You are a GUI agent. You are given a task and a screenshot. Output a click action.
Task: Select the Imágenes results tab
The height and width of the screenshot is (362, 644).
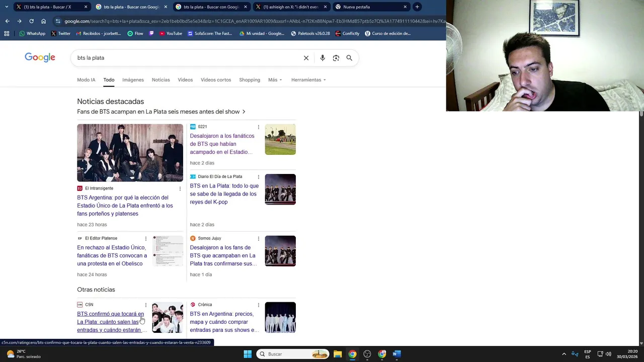(133, 80)
